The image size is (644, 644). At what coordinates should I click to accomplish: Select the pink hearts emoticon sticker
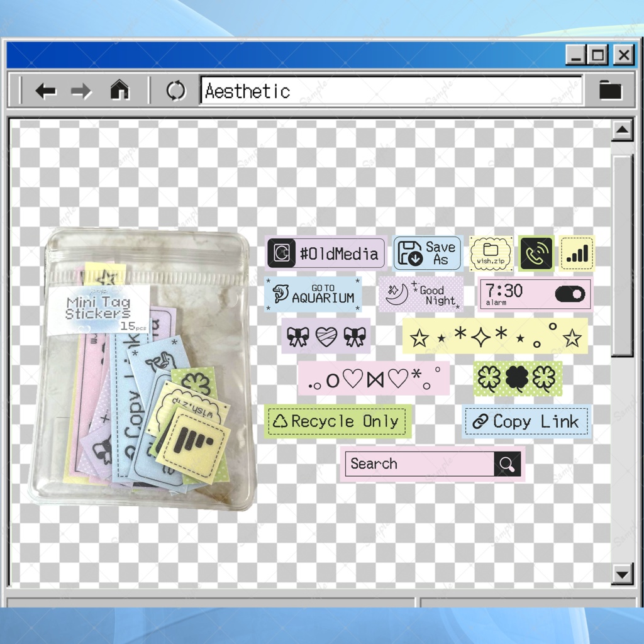tap(374, 378)
